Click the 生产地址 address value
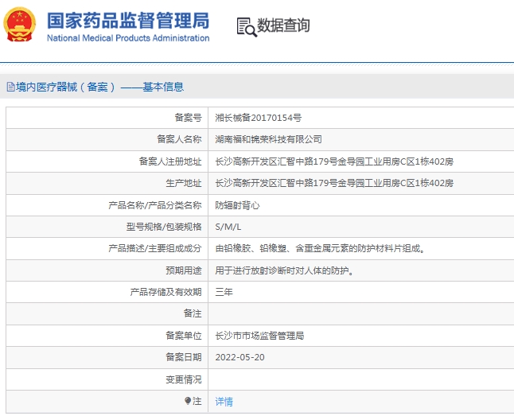Viewport: 514px width, 420px height. 334,183
